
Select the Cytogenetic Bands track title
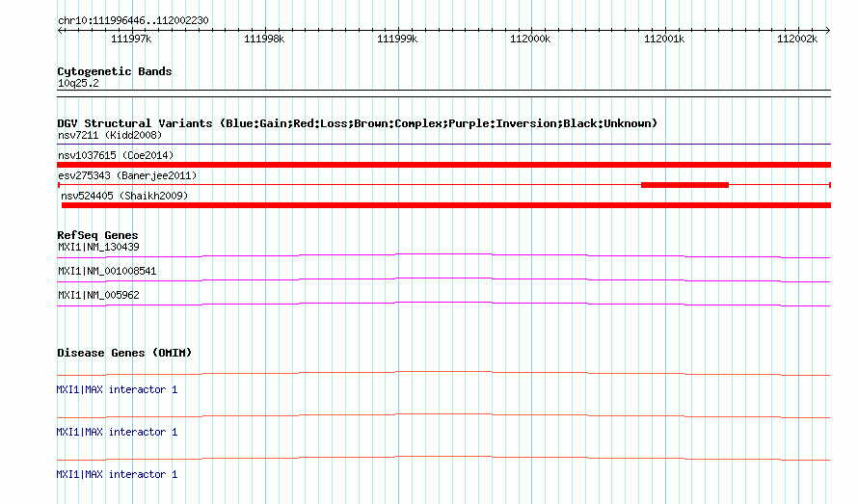115,71
